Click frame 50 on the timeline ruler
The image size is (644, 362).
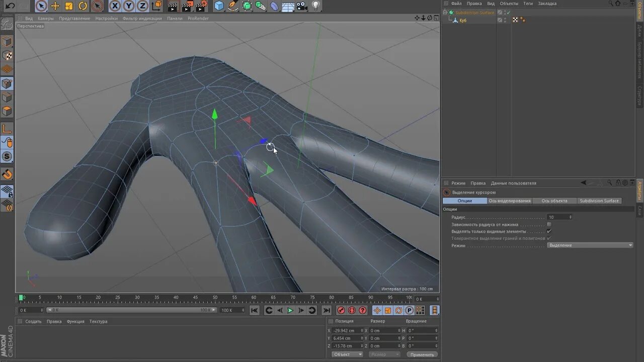coord(215,298)
